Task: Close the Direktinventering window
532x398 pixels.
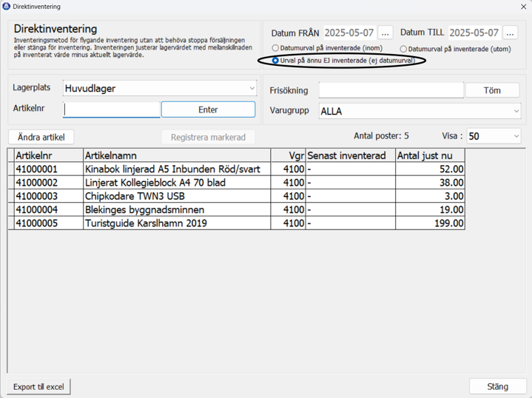Action: click(x=523, y=7)
